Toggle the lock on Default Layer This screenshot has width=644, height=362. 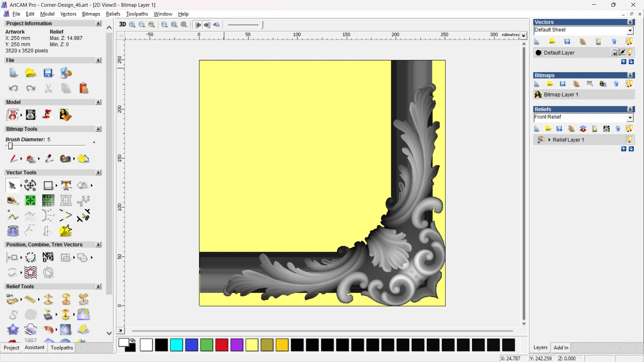(x=614, y=52)
